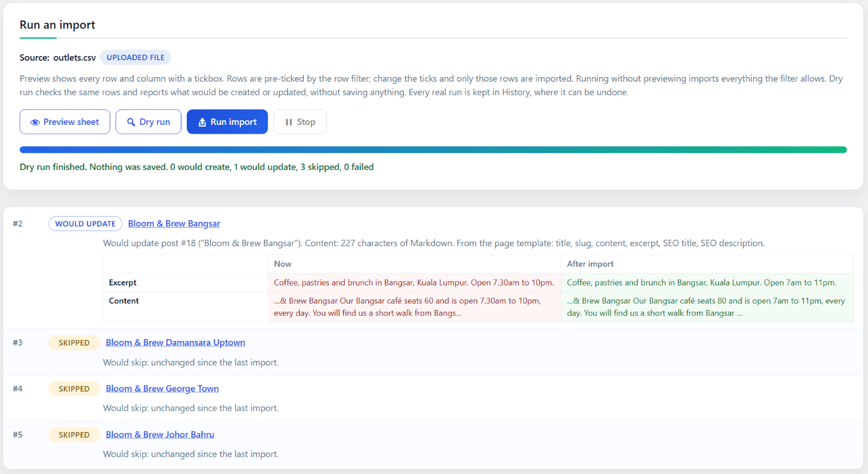The image size is (868, 474).
Task: Click the import progress bar
Action: click(433, 150)
